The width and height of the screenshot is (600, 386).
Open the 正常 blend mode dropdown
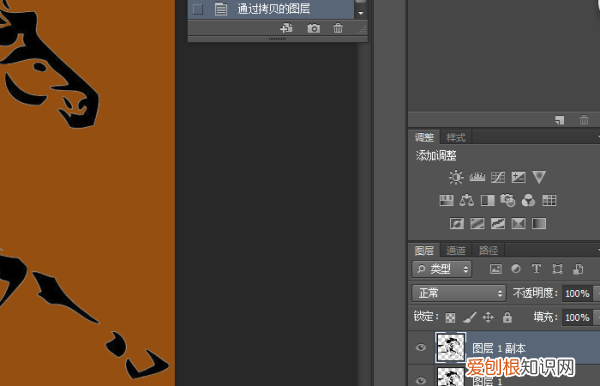tap(459, 293)
